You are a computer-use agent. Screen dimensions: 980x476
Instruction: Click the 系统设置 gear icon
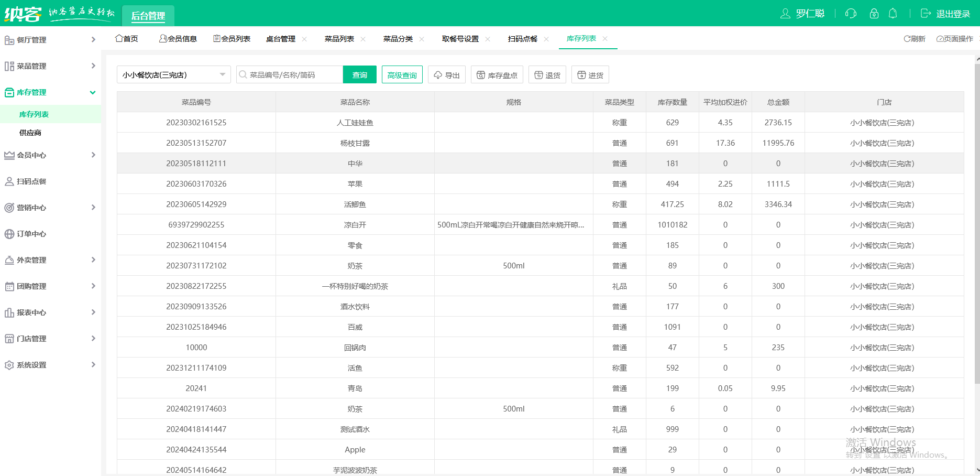tap(9, 365)
